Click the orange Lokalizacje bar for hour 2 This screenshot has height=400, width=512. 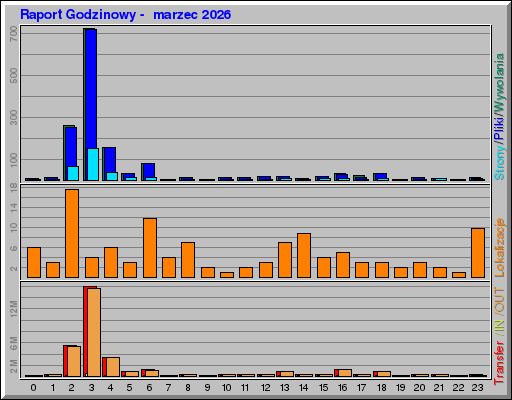pos(72,233)
